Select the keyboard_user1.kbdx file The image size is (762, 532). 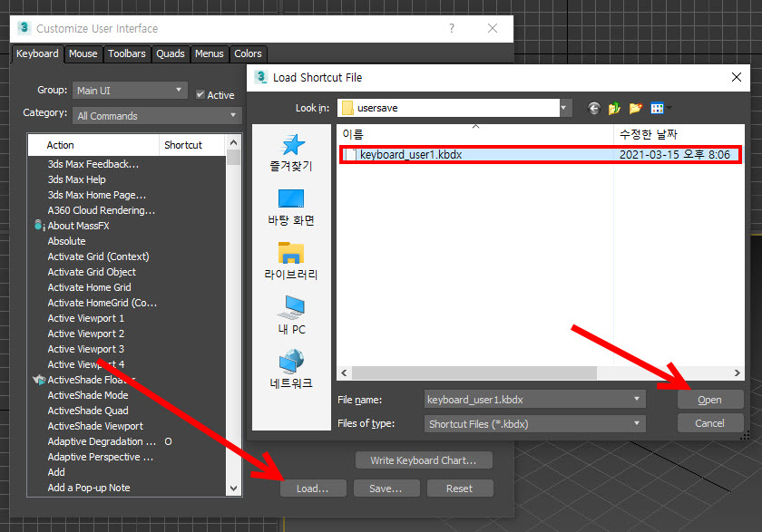click(541, 154)
